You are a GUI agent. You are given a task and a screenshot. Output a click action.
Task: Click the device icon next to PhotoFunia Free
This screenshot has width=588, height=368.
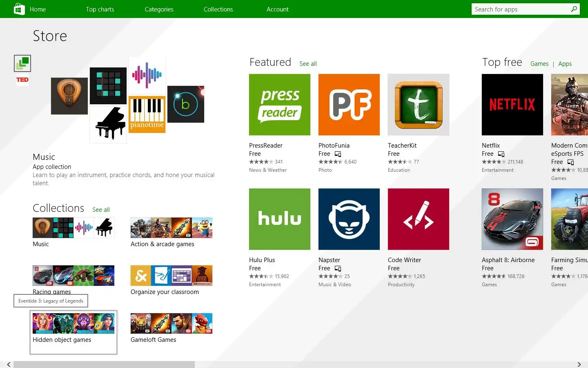pyautogui.click(x=338, y=154)
